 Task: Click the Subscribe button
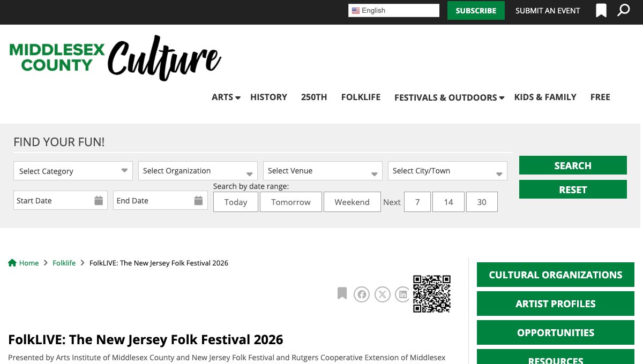point(476,11)
